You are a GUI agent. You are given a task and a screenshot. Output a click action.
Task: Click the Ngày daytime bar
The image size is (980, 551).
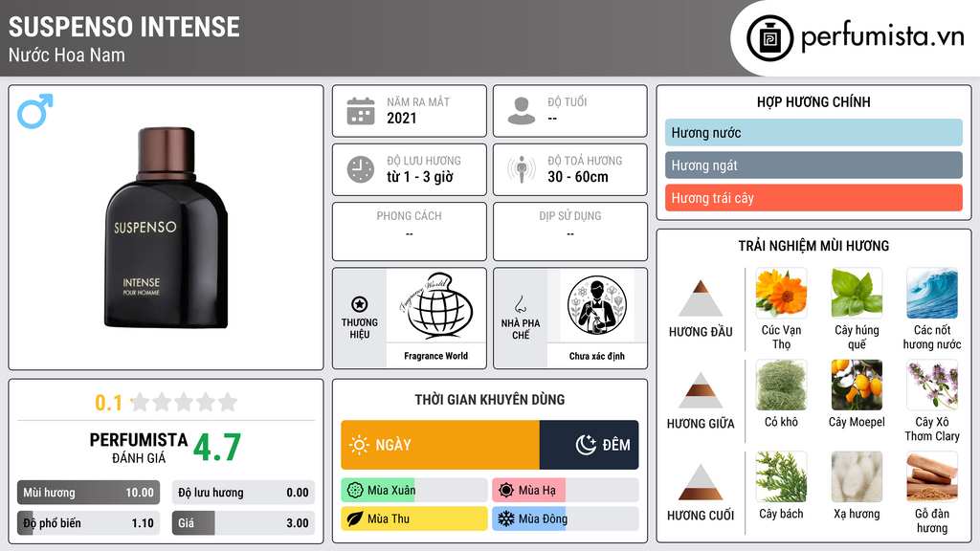click(440, 445)
